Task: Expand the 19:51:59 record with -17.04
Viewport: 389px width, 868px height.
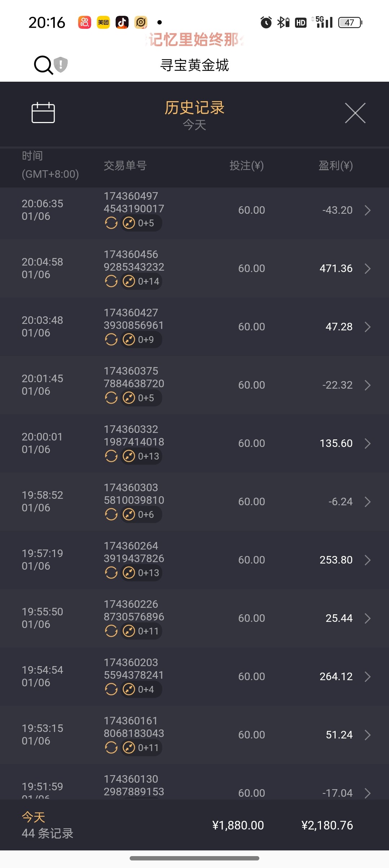Action: (x=367, y=793)
